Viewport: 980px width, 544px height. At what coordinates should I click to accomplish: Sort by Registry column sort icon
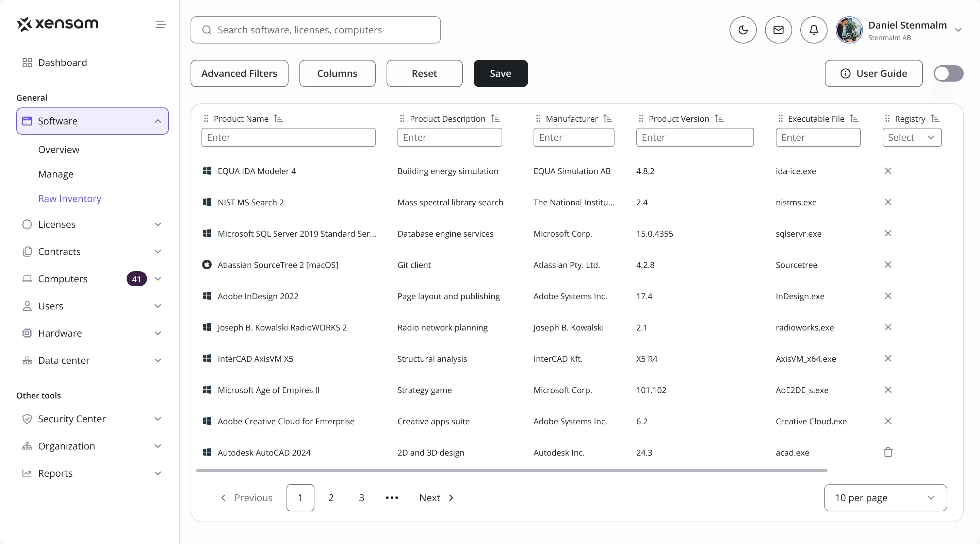pyautogui.click(x=935, y=119)
